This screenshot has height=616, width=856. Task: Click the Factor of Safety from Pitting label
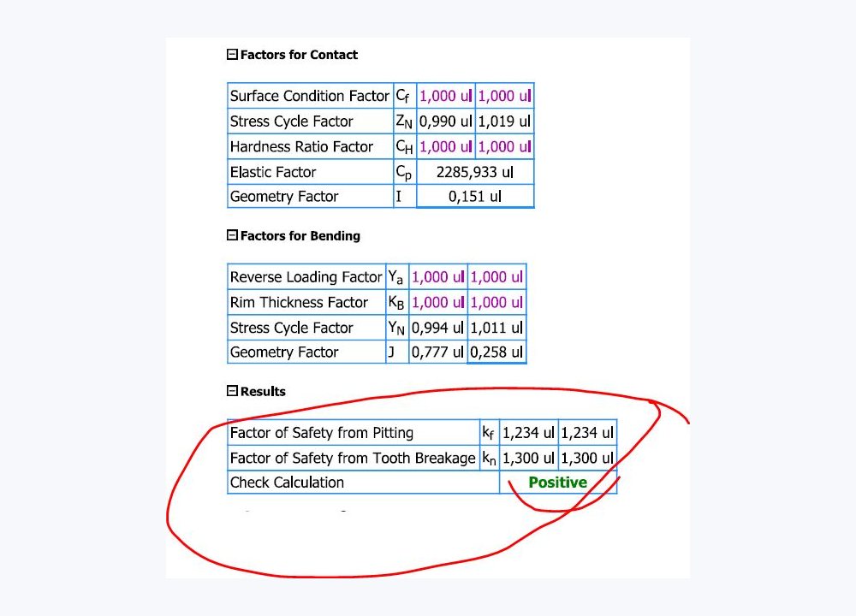(322, 433)
